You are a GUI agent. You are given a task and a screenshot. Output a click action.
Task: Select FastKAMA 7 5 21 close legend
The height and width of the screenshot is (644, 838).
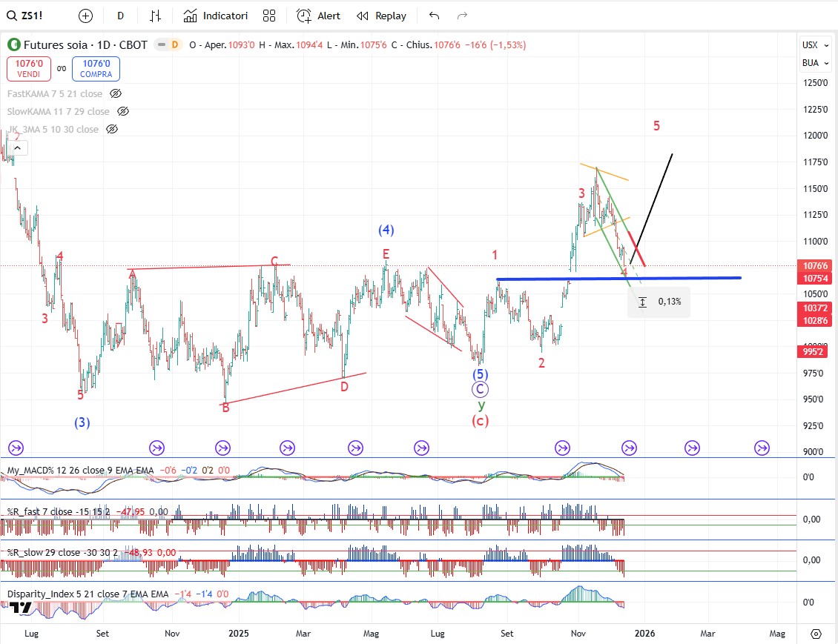click(55, 93)
